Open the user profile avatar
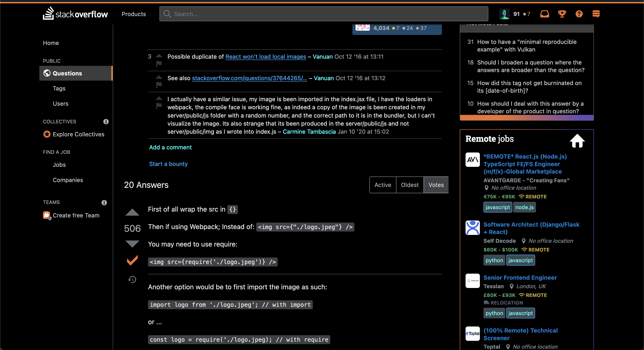Image resolution: width=644 pixels, height=350 pixels. pos(504,14)
